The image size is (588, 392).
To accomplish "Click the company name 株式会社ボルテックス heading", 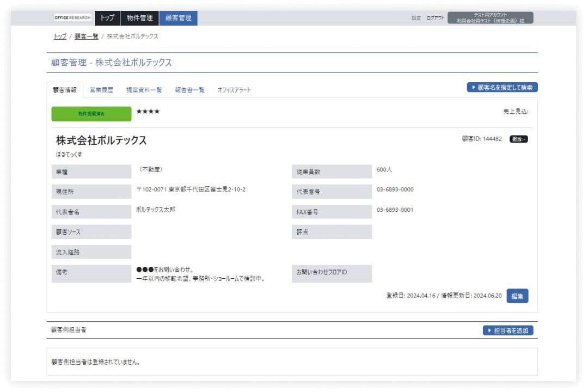I will tap(101, 140).
